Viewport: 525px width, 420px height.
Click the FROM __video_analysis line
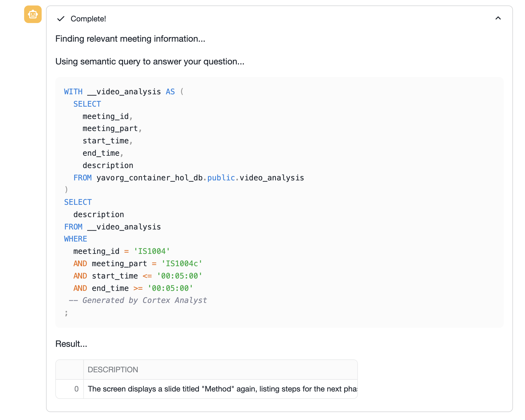pyautogui.click(x=112, y=226)
